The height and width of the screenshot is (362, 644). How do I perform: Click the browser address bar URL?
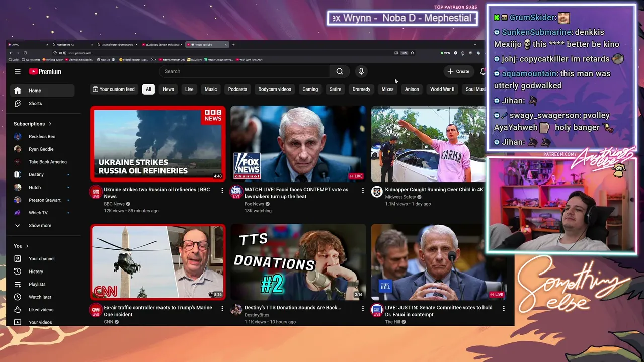pos(80,53)
